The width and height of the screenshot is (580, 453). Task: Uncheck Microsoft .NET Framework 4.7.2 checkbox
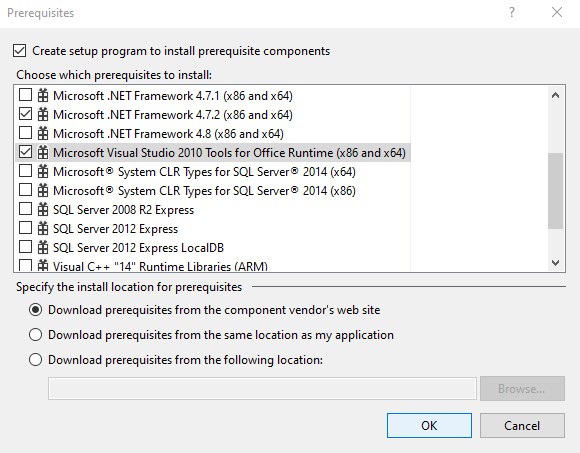(x=25, y=114)
